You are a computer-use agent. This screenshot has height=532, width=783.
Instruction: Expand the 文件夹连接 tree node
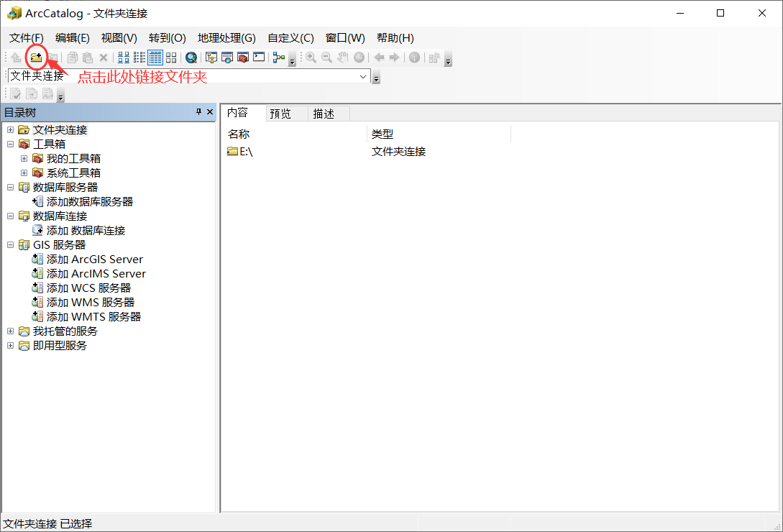coord(11,130)
